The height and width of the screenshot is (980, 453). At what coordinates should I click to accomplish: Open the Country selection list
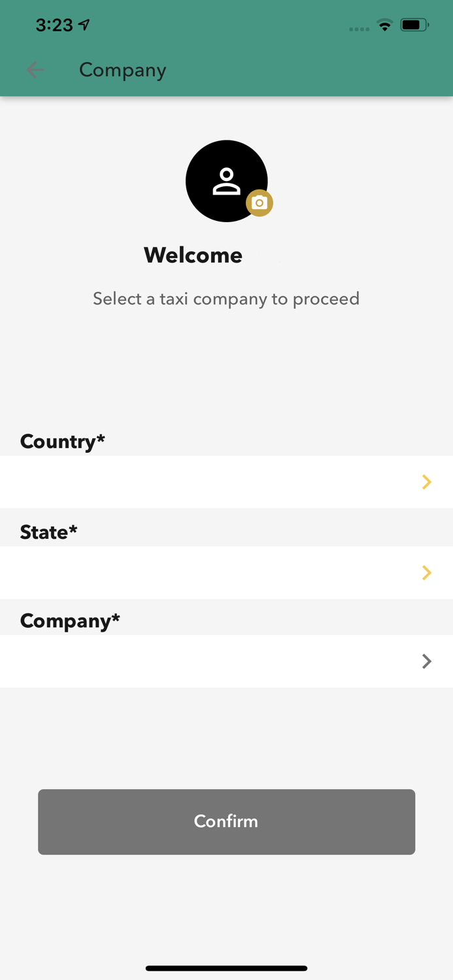coord(226,482)
